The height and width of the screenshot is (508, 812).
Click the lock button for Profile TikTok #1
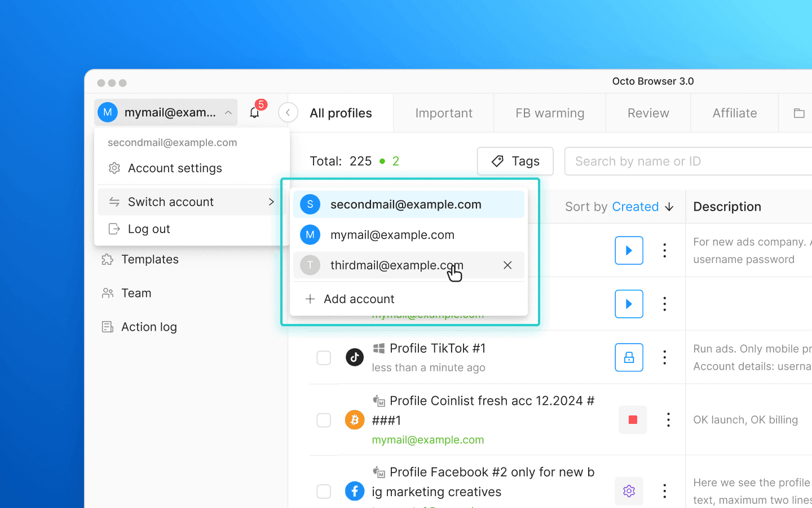pyautogui.click(x=629, y=357)
